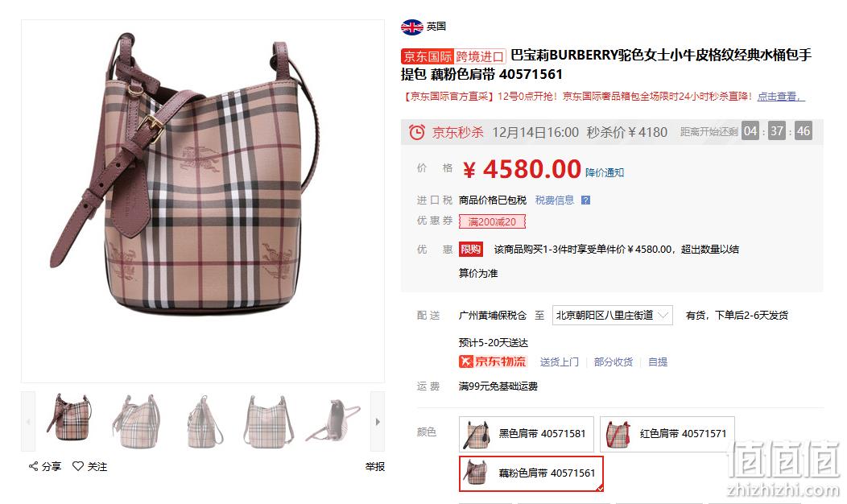Open the 税费信息 tax details link
Image resolution: width=847 pixels, height=504 pixels.
555,200
